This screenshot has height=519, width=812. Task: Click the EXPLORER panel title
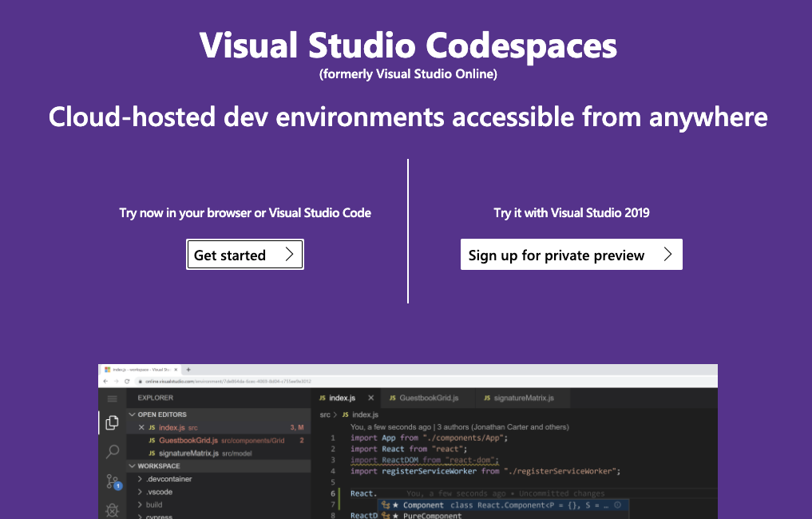156,398
